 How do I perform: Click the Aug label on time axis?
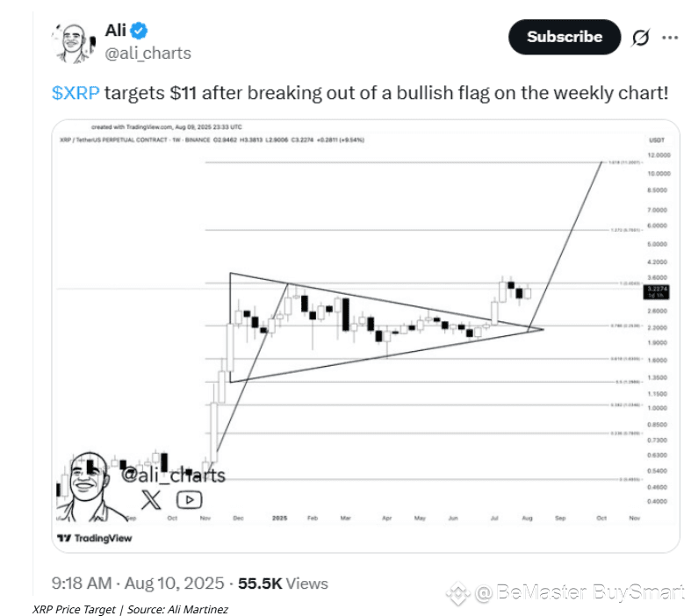pyautogui.click(x=528, y=519)
